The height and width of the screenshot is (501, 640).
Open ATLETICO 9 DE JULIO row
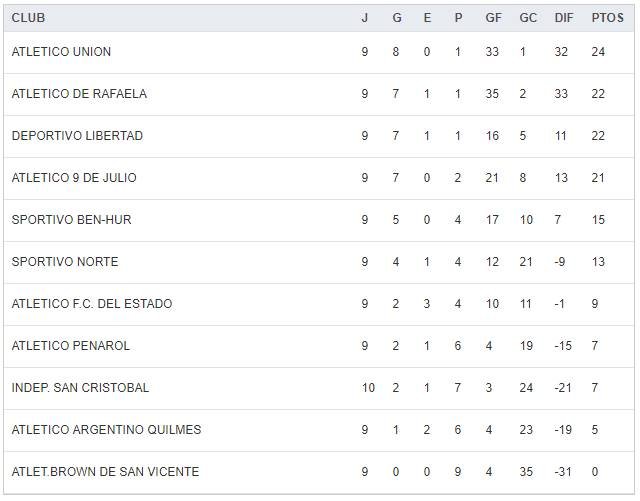(74, 178)
